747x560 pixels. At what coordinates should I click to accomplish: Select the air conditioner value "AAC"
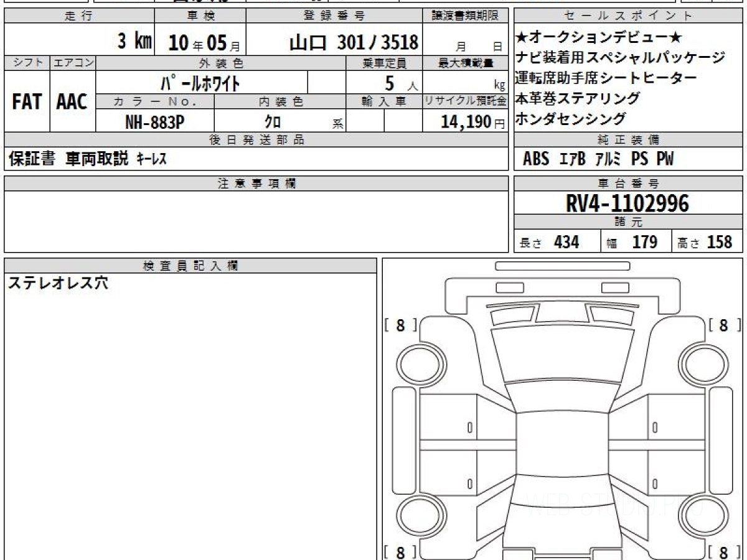[x=72, y=101]
